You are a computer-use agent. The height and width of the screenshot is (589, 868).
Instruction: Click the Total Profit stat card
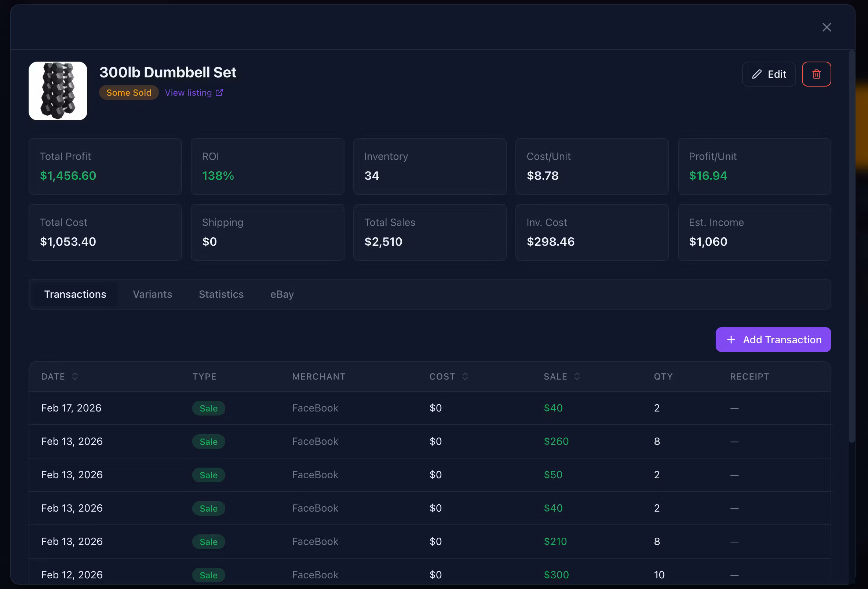coord(105,166)
